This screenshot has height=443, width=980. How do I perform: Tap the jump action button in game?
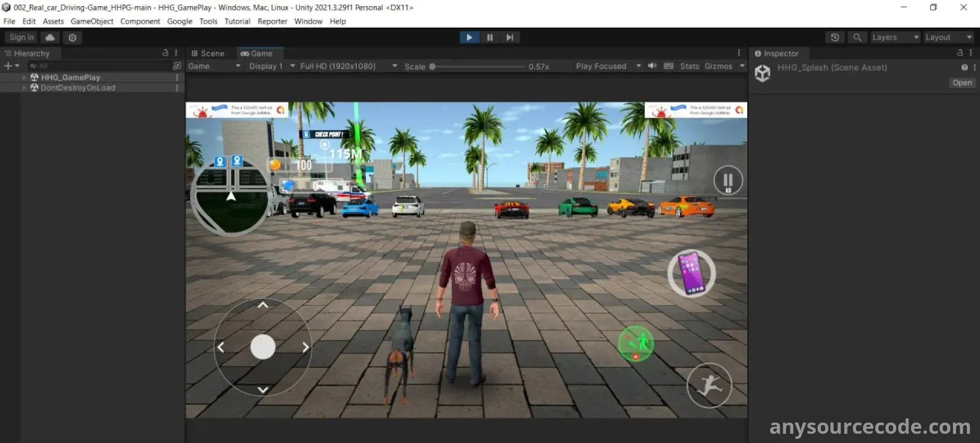click(709, 385)
